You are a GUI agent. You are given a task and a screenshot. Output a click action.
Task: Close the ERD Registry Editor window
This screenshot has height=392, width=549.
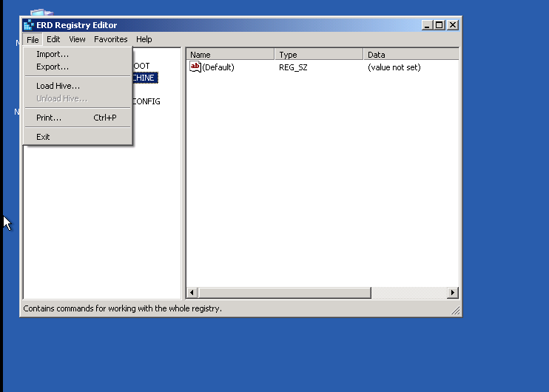[x=453, y=25]
